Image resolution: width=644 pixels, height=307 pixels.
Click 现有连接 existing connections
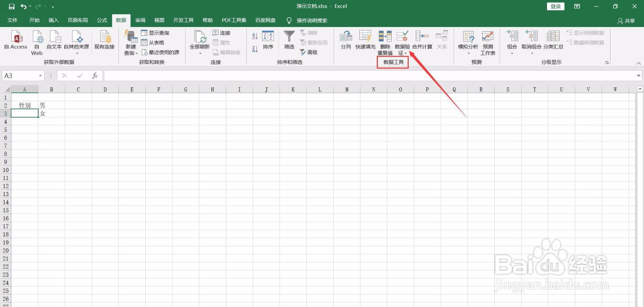105,40
